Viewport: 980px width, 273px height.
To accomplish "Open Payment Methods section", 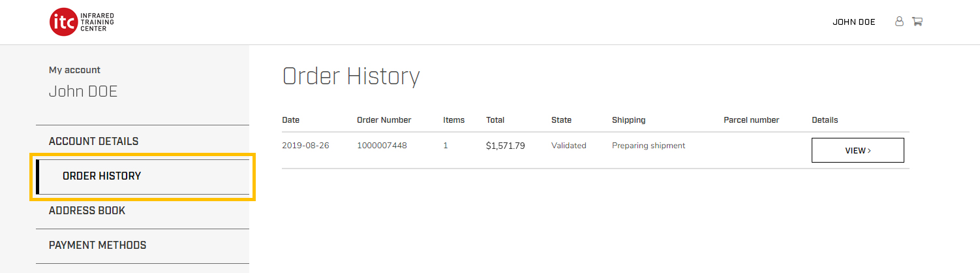I will [97, 245].
